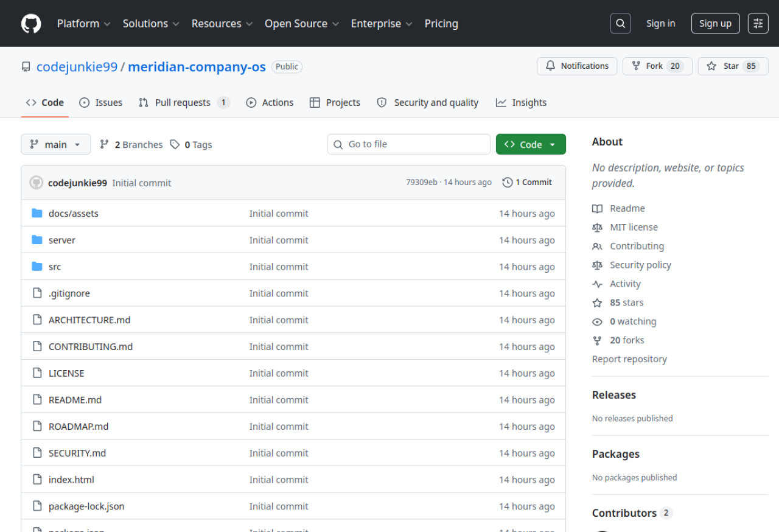Expand the Open Source menu

click(302, 24)
